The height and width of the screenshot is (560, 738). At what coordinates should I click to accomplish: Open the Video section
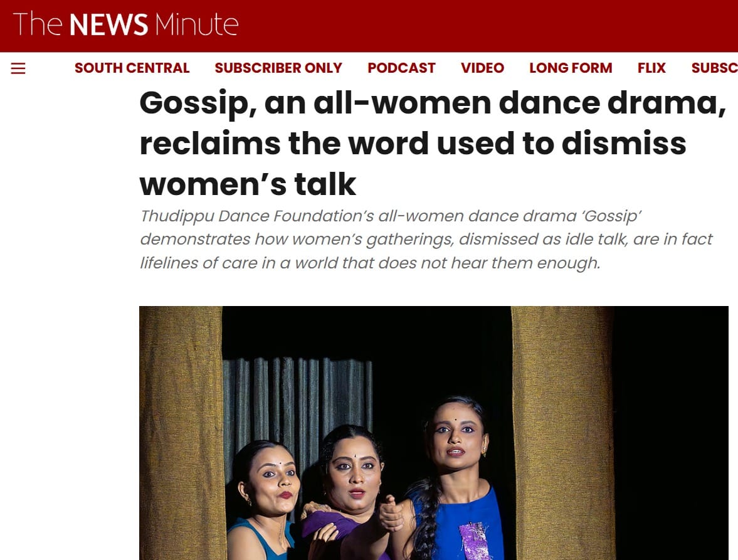click(x=482, y=68)
